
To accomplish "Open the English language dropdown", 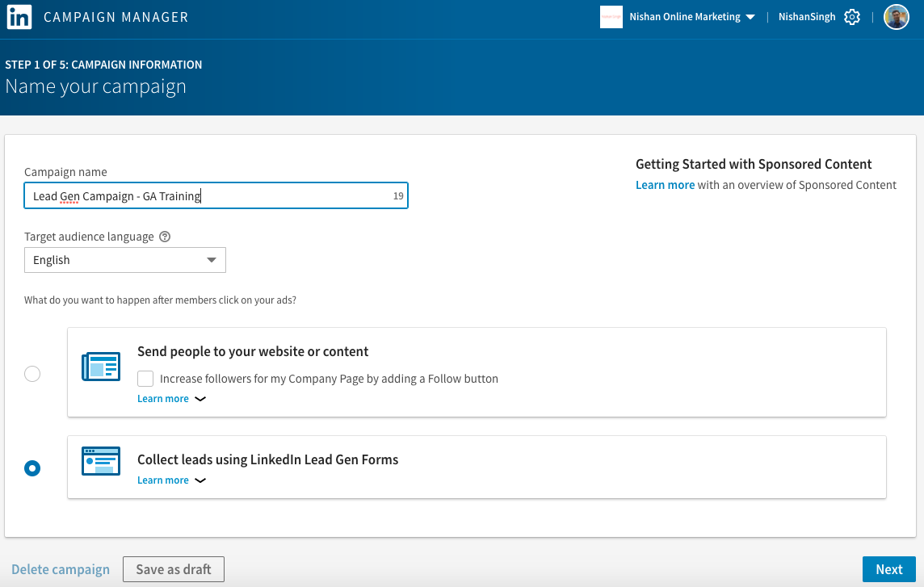I will pos(124,260).
